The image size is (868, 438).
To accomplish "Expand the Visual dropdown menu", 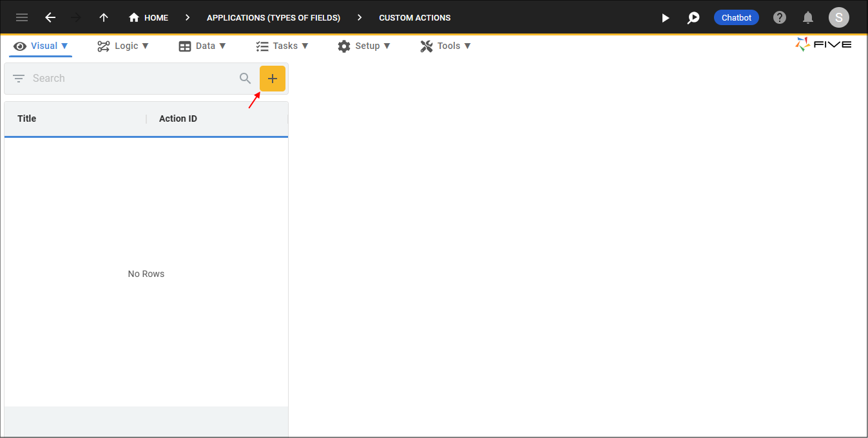I will [41, 46].
